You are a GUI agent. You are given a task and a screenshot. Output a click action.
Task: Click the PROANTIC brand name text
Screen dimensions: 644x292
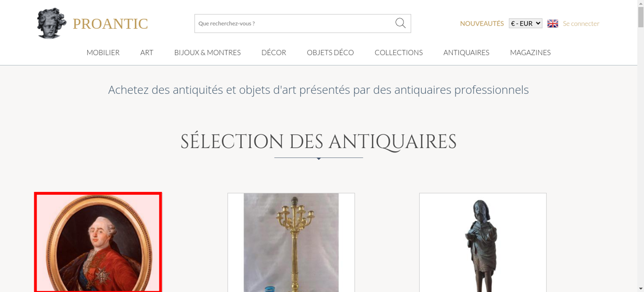tap(110, 24)
